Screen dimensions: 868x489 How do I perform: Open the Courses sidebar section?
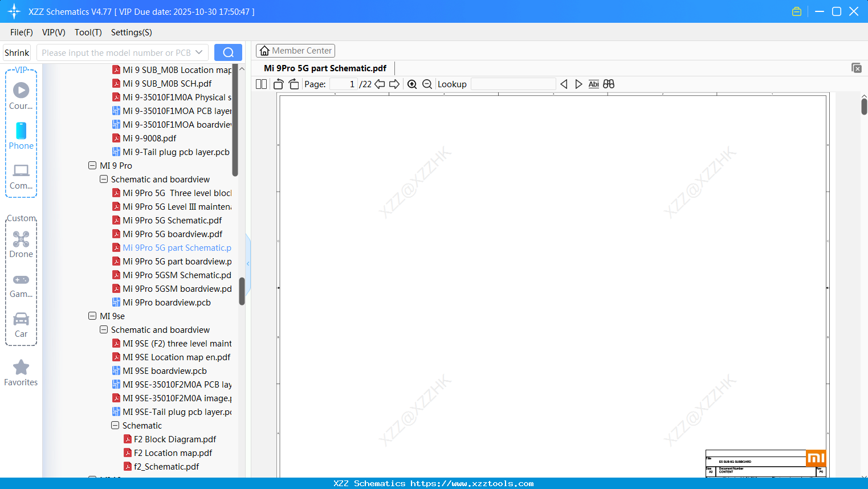pyautogui.click(x=21, y=96)
